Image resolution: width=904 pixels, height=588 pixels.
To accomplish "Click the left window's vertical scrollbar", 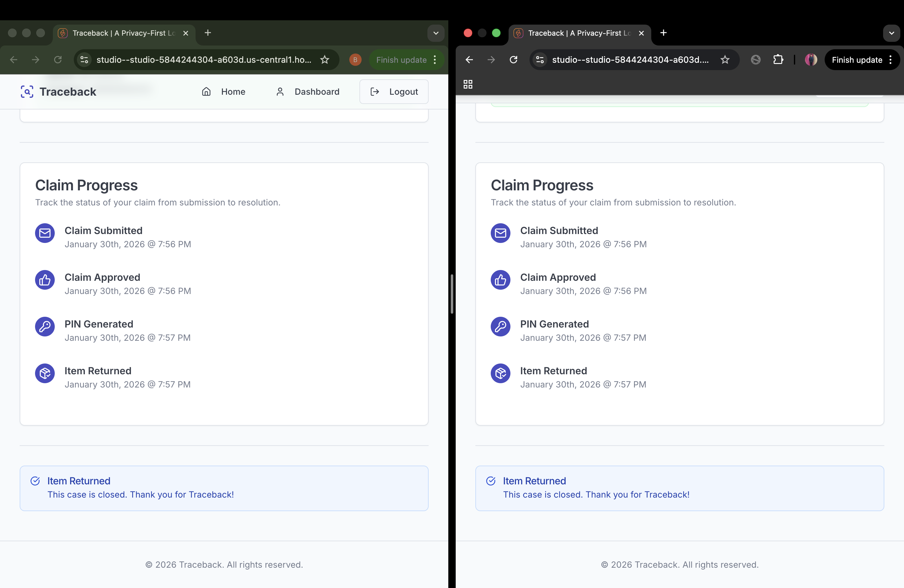I will [x=452, y=294].
